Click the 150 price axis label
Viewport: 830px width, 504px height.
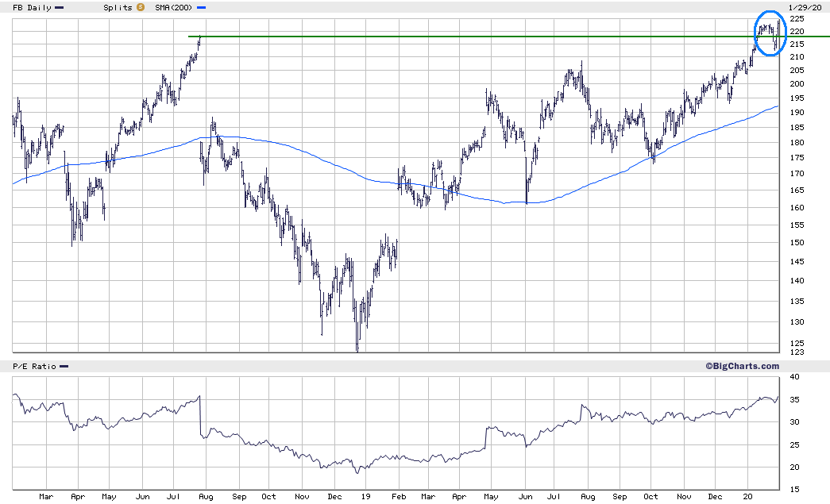(797, 243)
